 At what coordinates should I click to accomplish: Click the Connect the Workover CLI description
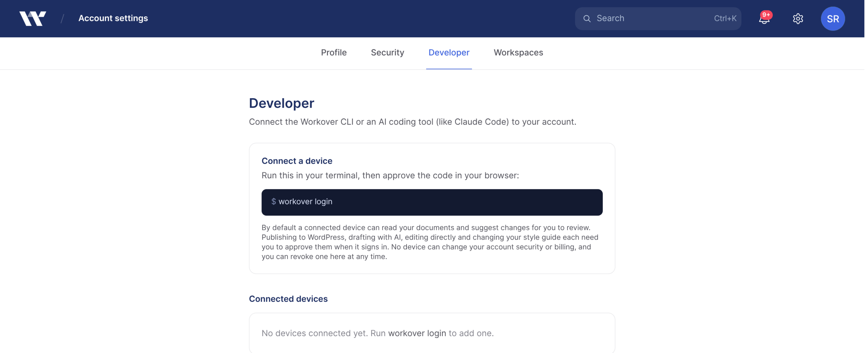pos(412,122)
